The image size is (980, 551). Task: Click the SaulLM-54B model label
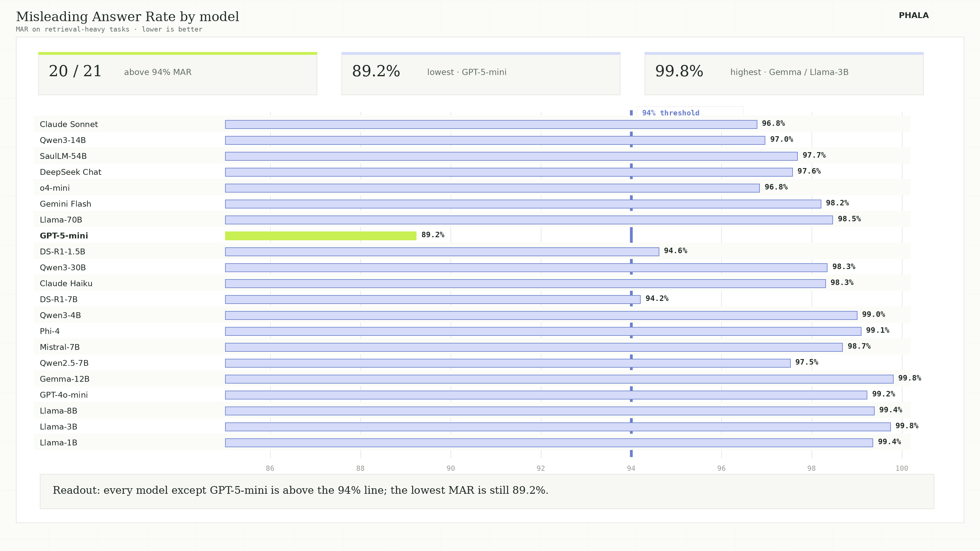coord(63,156)
